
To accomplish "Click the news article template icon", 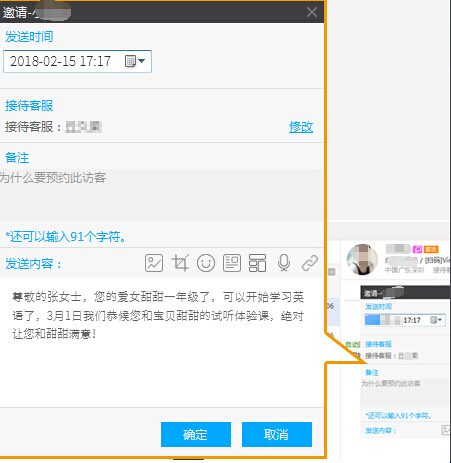I will coord(232,263).
